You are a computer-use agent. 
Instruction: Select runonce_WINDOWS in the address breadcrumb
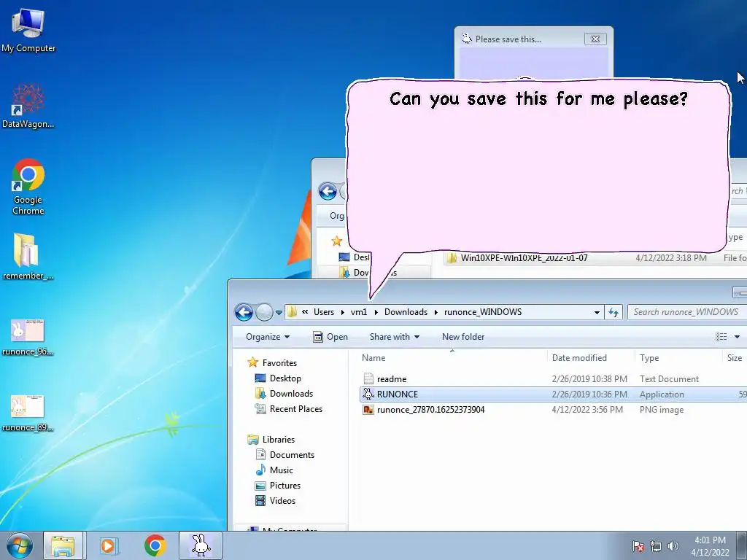point(483,312)
